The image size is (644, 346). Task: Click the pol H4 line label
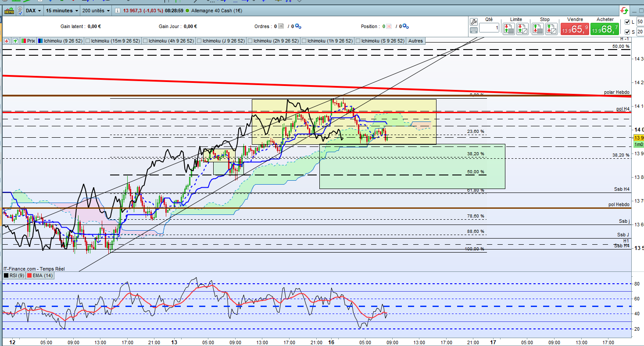click(x=623, y=109)
